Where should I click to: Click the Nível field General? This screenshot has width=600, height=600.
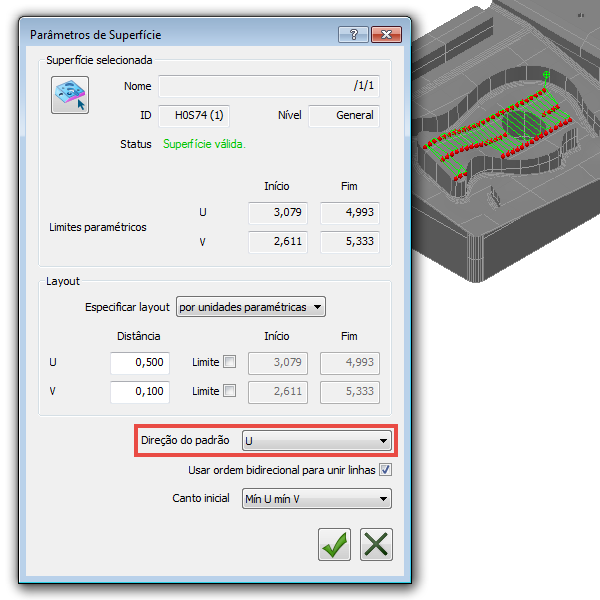coord(344,116)
